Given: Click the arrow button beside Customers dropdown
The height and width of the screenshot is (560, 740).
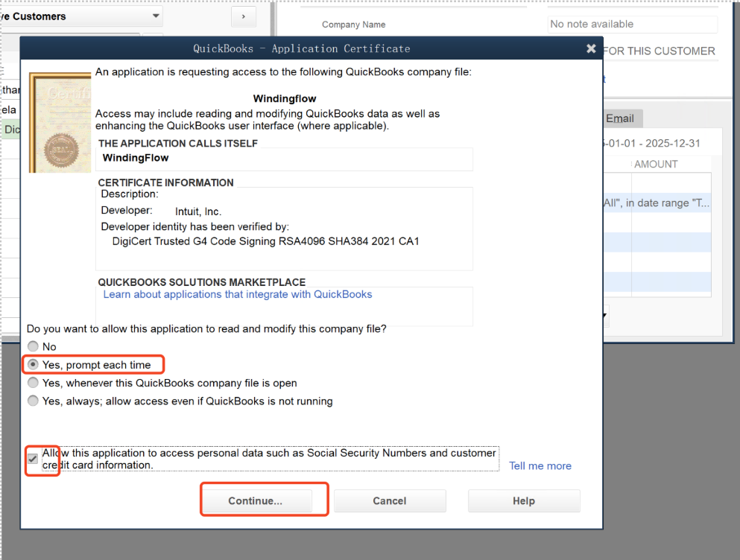Looking at the screenshot, I should (244, 16).
